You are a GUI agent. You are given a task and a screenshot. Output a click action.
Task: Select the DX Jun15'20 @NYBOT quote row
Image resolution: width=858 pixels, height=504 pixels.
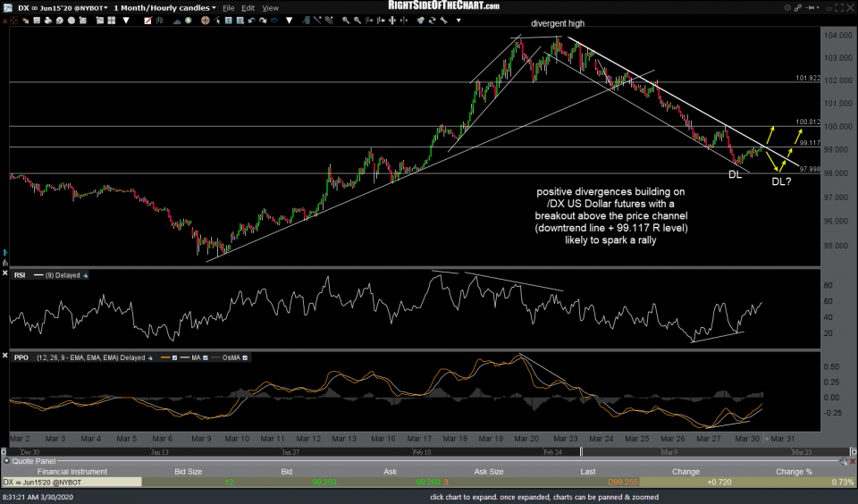point(71,483)
